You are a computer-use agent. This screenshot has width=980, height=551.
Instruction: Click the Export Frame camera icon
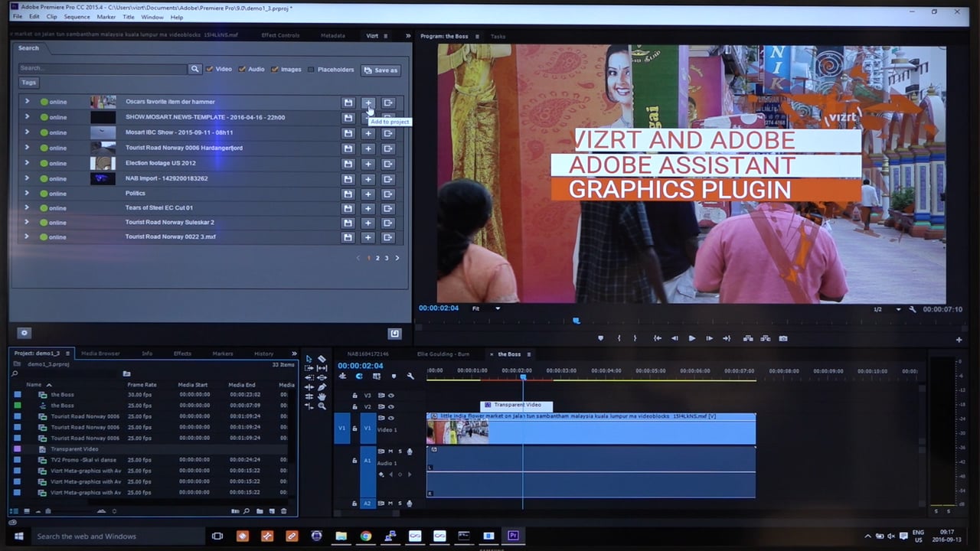tap(782, 338)
